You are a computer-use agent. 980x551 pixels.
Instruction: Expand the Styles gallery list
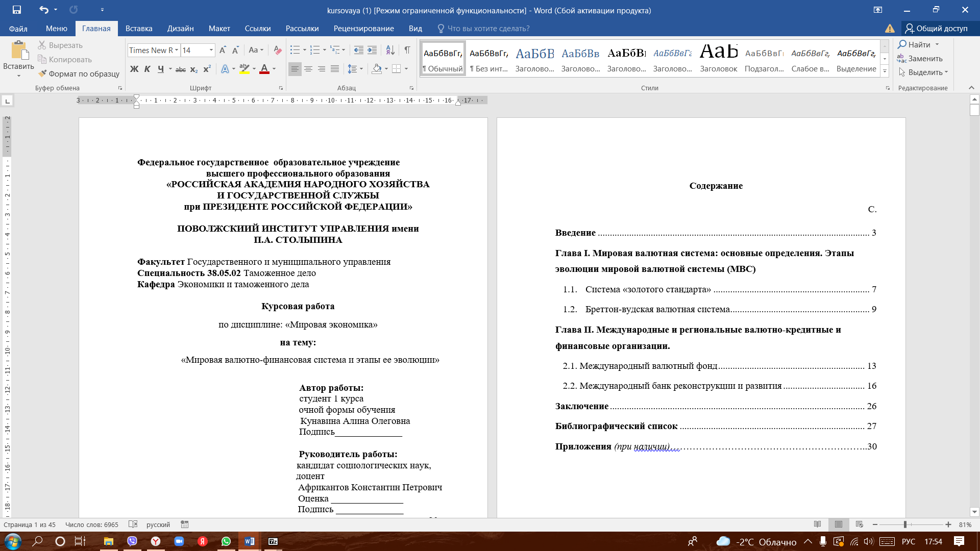coord(885,71)
